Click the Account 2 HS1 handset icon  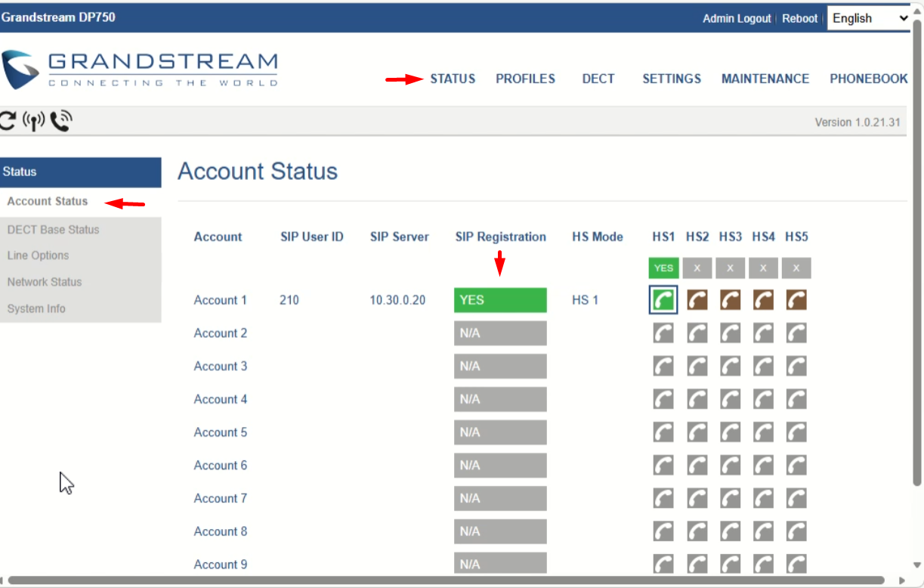point(663,333)
